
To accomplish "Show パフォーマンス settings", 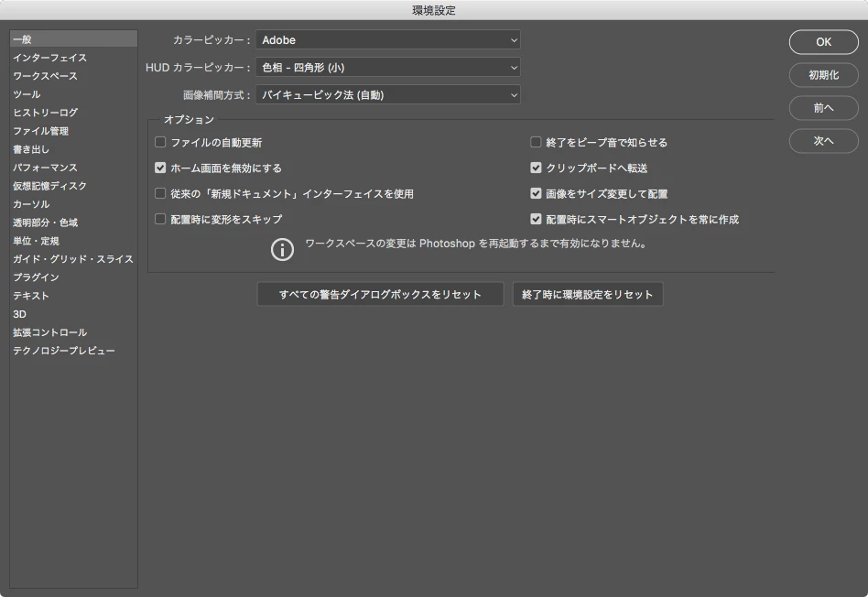I will click(x=73, y=168).
